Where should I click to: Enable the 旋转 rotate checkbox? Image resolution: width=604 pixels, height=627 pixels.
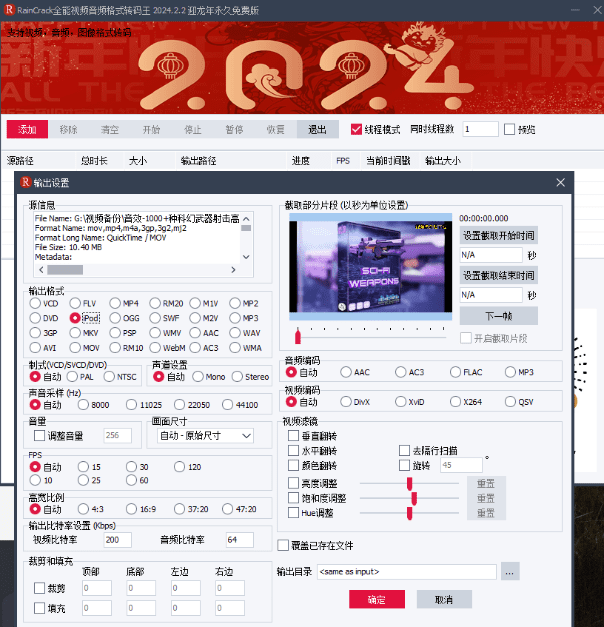[404, 465]
